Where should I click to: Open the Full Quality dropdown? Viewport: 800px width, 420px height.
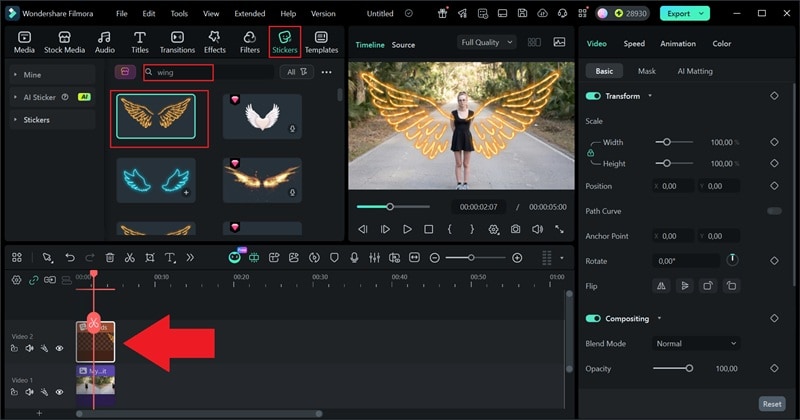[487, 42]
